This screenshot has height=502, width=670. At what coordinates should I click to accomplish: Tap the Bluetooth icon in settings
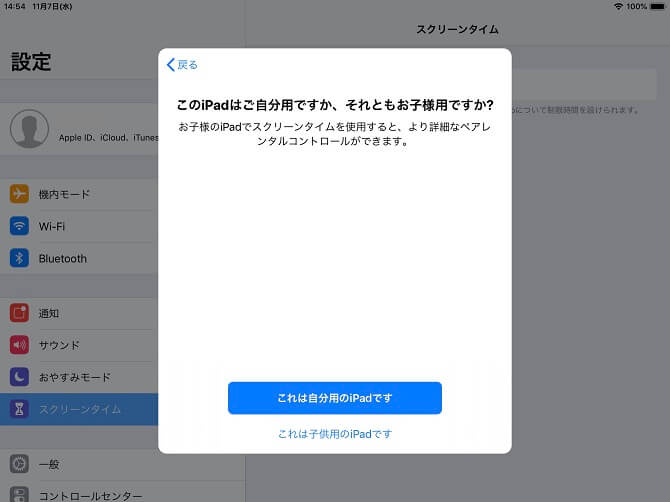19,258
